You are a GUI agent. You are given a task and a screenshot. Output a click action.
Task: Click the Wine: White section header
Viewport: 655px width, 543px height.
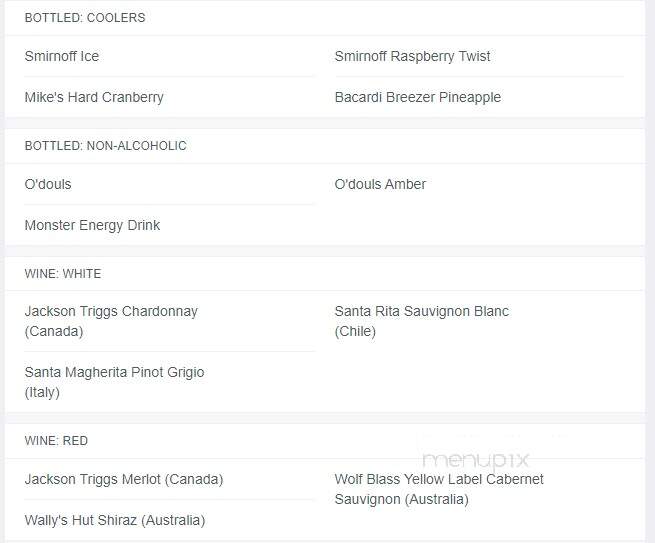tap(63, 274)
